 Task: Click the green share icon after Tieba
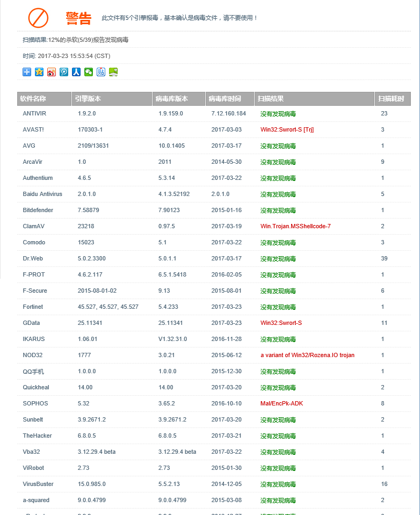(113, 72)
